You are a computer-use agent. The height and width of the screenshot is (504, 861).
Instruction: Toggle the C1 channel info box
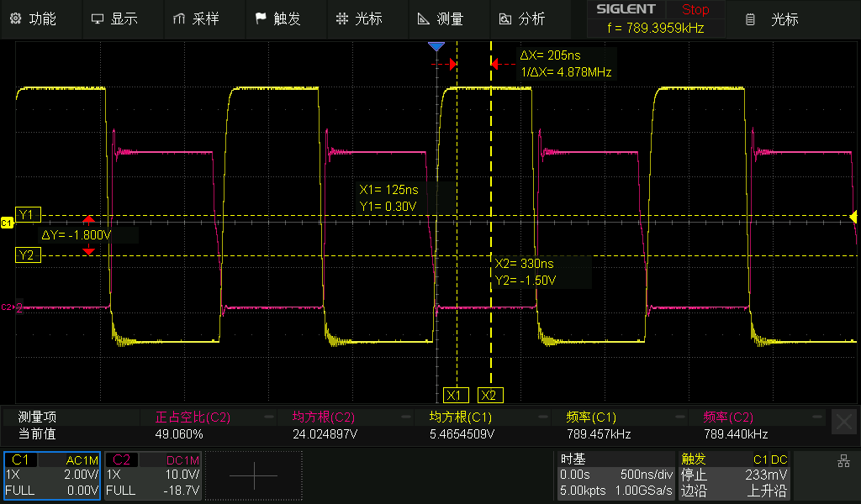52,475
